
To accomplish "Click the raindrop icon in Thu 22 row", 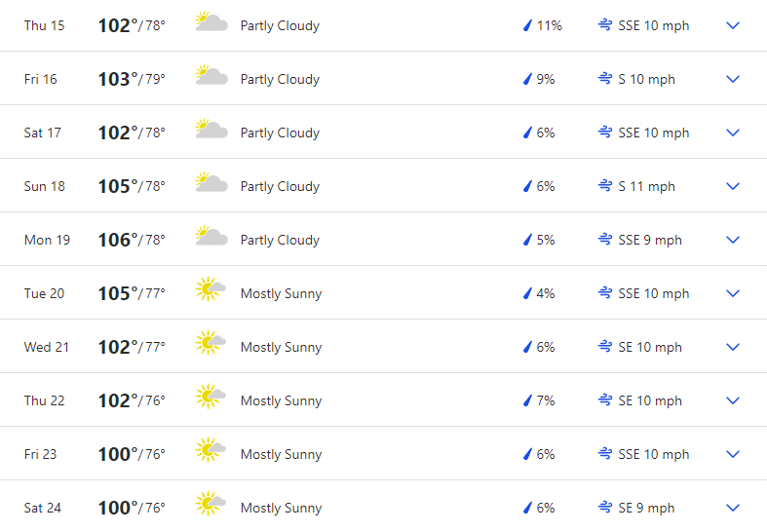I will (x=527, y=400).
